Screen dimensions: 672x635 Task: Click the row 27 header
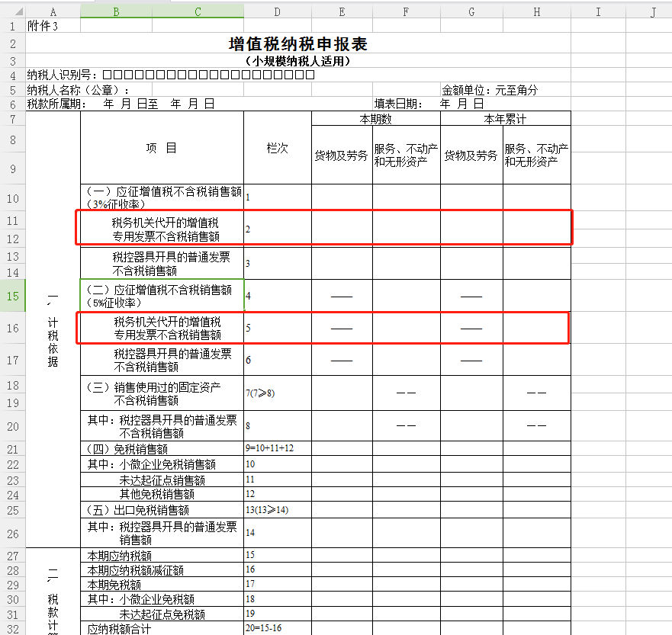(12, 556)
